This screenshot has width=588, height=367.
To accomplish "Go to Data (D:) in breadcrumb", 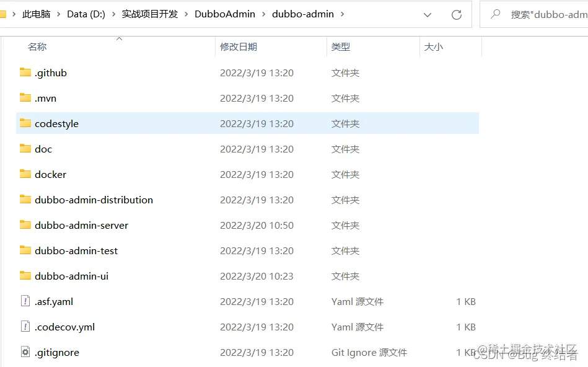I will [86, 14].
